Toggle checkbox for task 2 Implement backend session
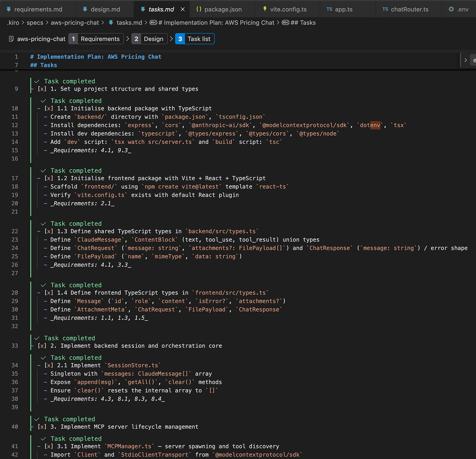Image resolution: width=476 pixels, height=459 pixels. coord(42,346)
